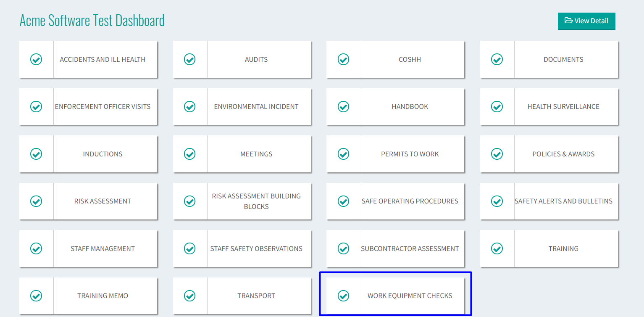Click checkmark icon beside Enforcement Officer Visits
This screenshot has width=644, height=317.
point(36,107)
